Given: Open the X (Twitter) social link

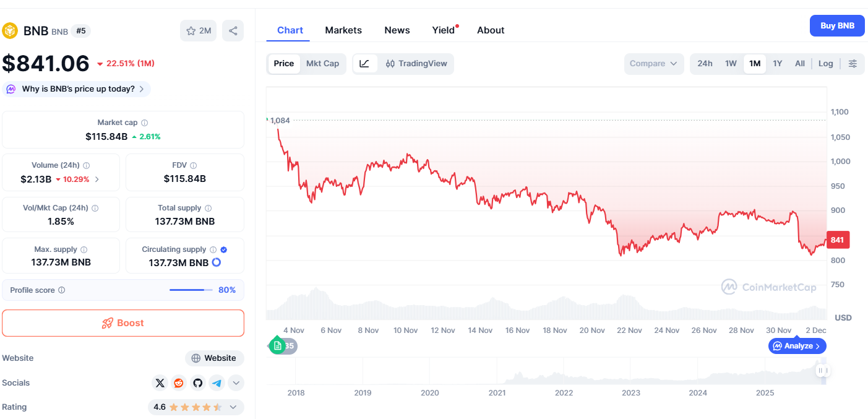Looking at the screenshot, I should pos(160,382).
